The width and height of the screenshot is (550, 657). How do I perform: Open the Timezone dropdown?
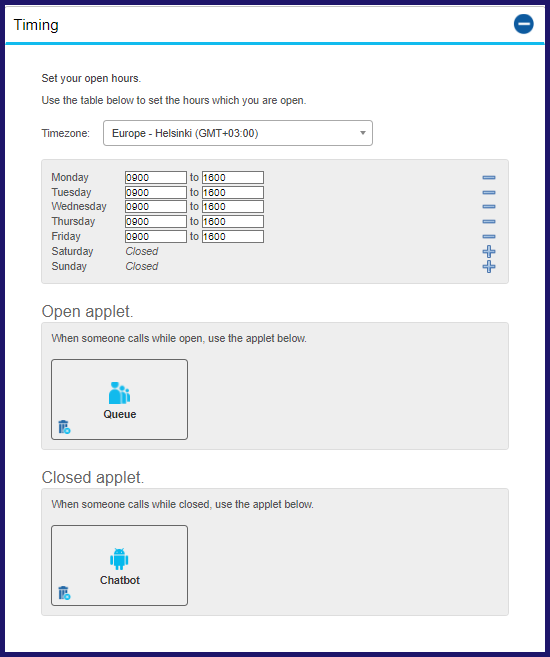[238, 133]
